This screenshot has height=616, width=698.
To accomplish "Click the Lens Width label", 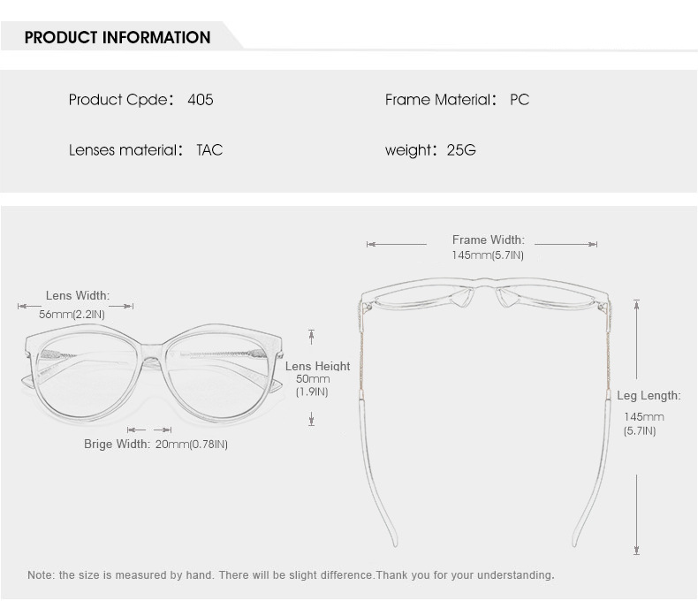I will pos(78,295).
